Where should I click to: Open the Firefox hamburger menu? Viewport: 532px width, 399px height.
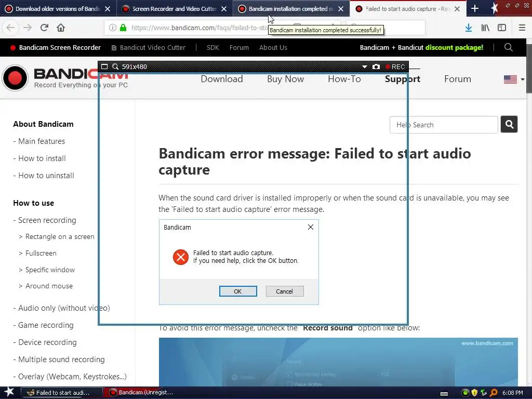[x=522, y=28]
